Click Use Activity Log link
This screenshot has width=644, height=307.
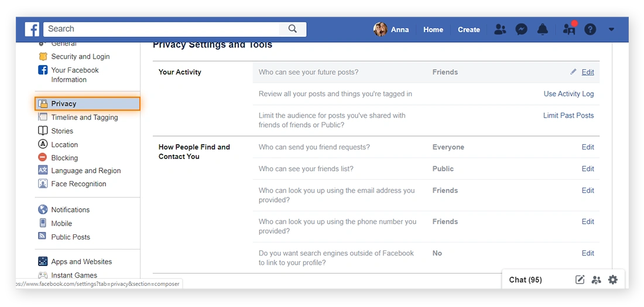568,94
